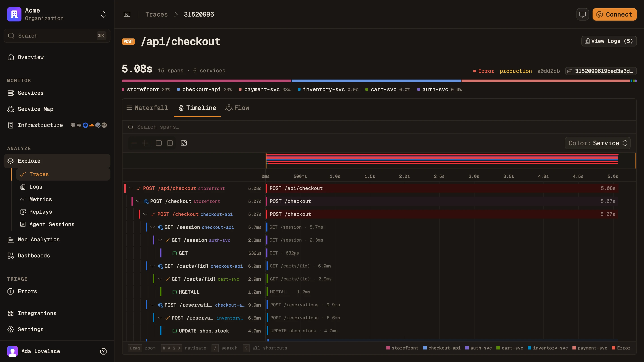Toggle Error filter in bottom legend
This screenshot has height=362, width=644.
point(621,348)
